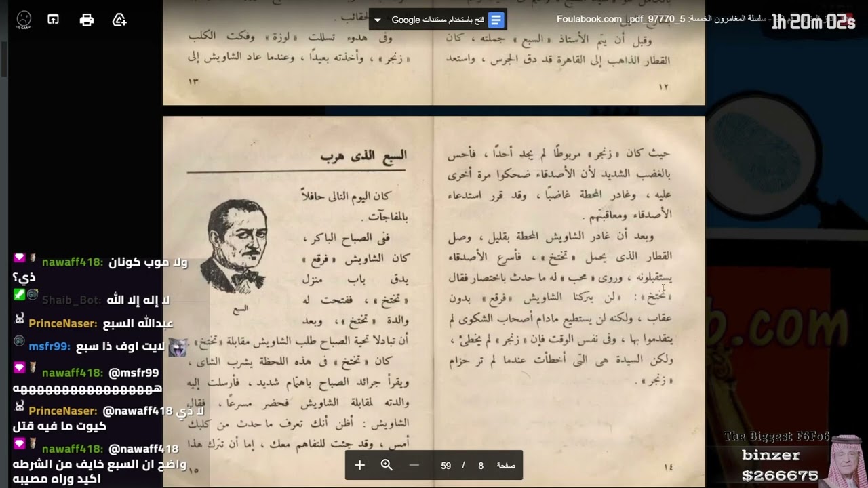Click username Shaib_Bot in chat
Viewport: 868px width, 488px height.
72,300
